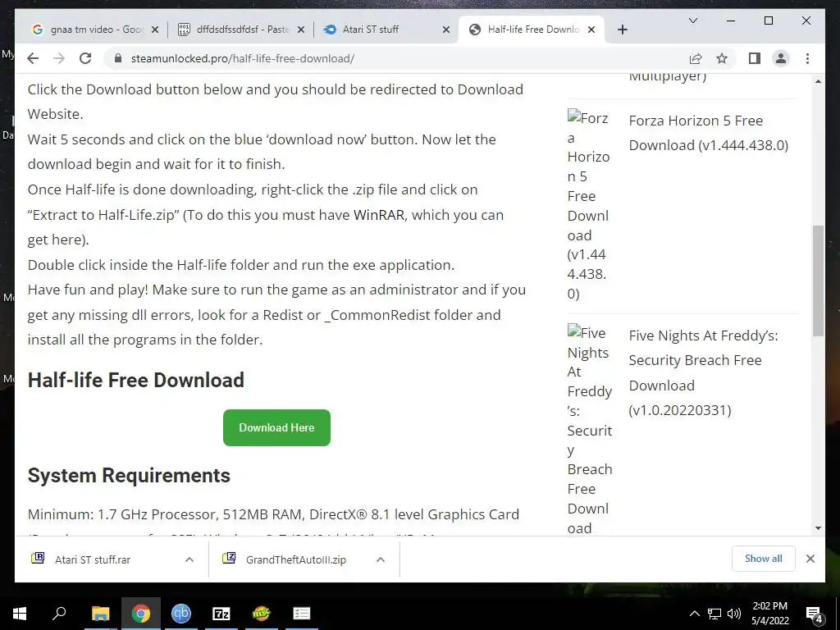Open File Explorer from taskbar
Image resolution: width=840 pixels, height=630 pixels.
[x=100, y=614]
